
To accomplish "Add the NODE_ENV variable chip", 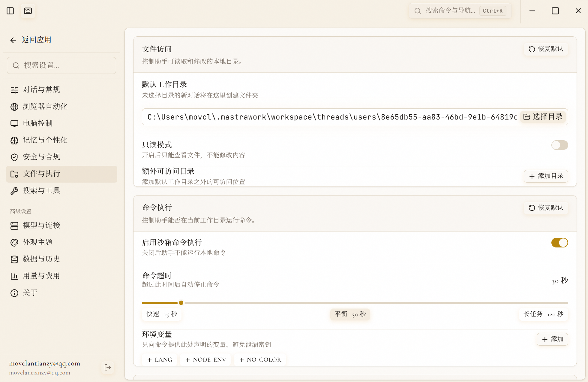I will (205, 360).
